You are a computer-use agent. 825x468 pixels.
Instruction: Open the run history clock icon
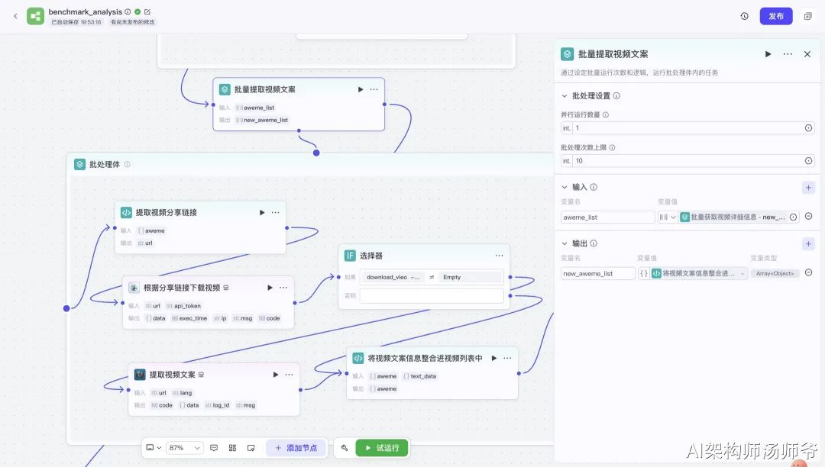pyautogui.click(x=744, y=16)
